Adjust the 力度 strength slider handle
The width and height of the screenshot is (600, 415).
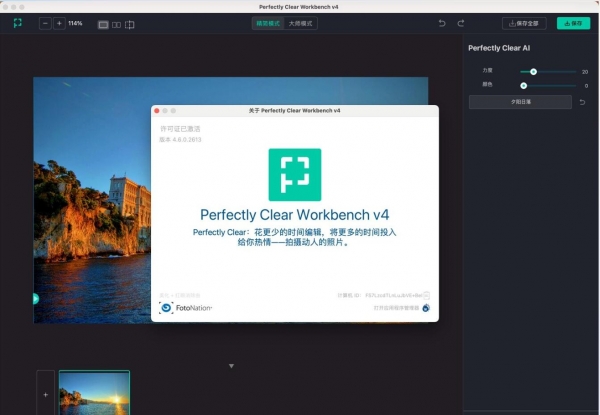533,72
